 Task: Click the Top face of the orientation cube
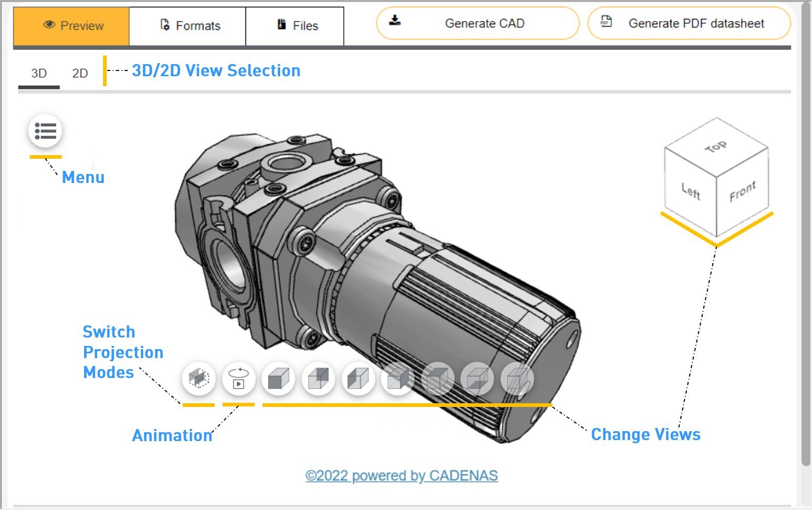(716, 146)
